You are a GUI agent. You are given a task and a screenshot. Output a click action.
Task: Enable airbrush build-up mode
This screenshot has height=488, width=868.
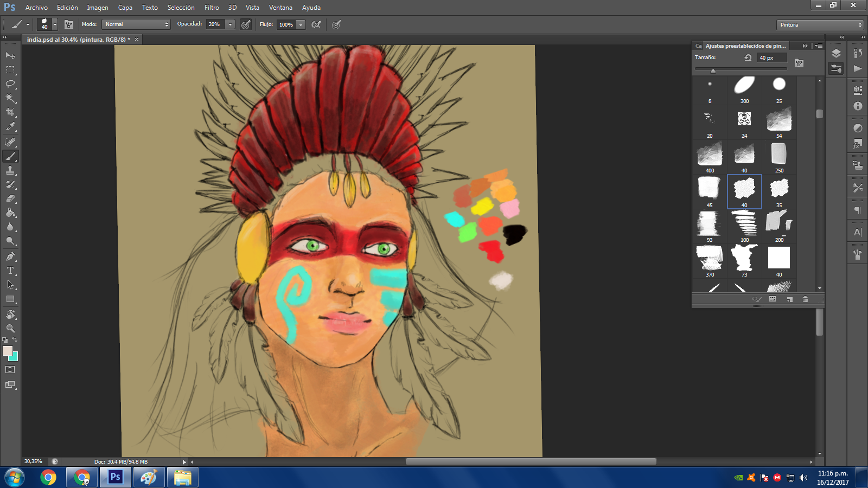coord(316,24)
